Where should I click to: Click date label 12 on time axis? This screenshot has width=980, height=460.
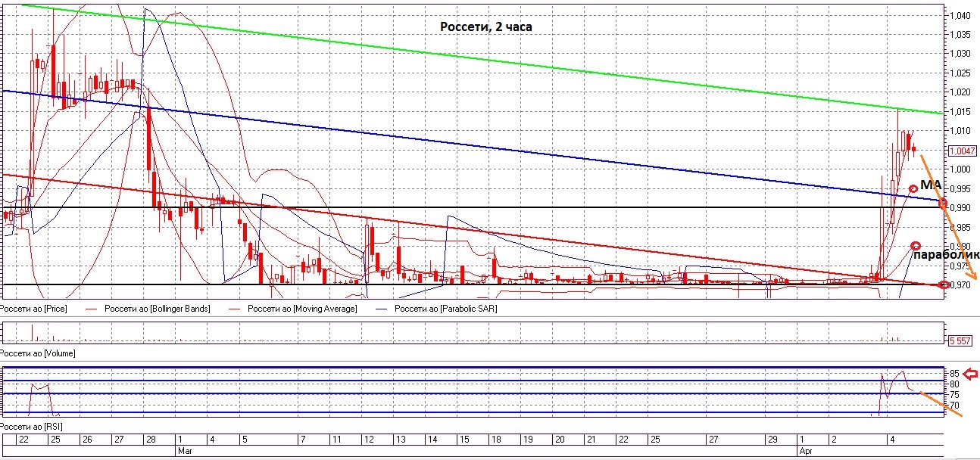(x=369, y=440)
